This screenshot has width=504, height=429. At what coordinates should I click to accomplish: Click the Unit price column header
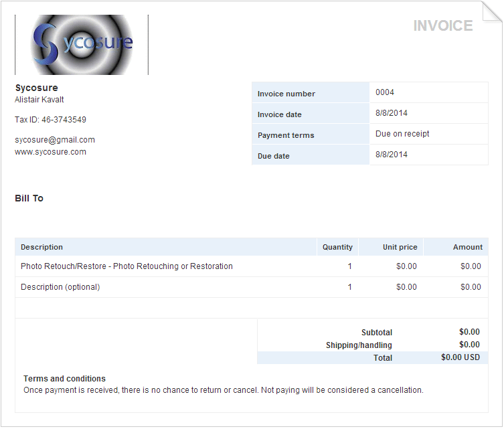coord(400,247)
